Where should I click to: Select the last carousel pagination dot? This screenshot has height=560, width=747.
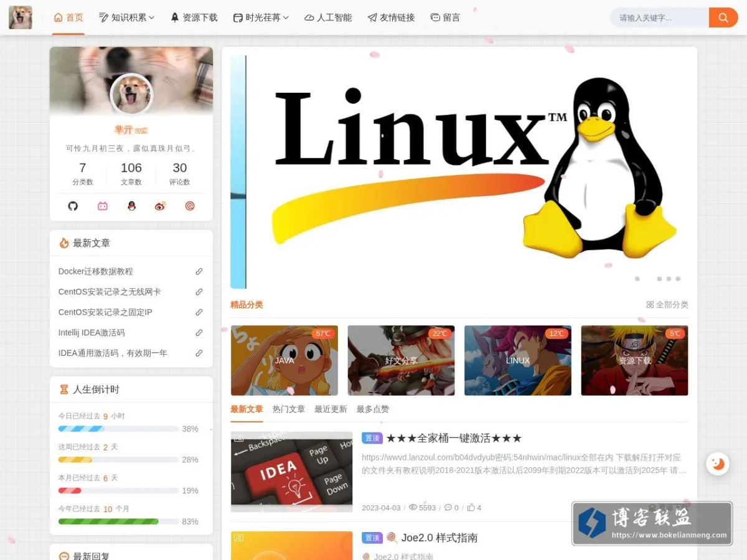tap(678, 279)
